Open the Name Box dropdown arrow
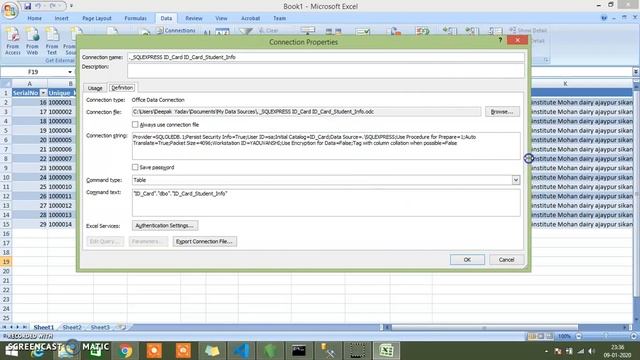Image resolution: width=640 pixels, height=360 pixels. [x=70, y=72]
